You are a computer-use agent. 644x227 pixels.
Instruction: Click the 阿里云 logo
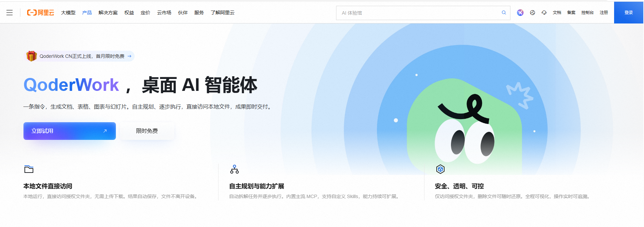pyautogui.click(x=40, y=13)
